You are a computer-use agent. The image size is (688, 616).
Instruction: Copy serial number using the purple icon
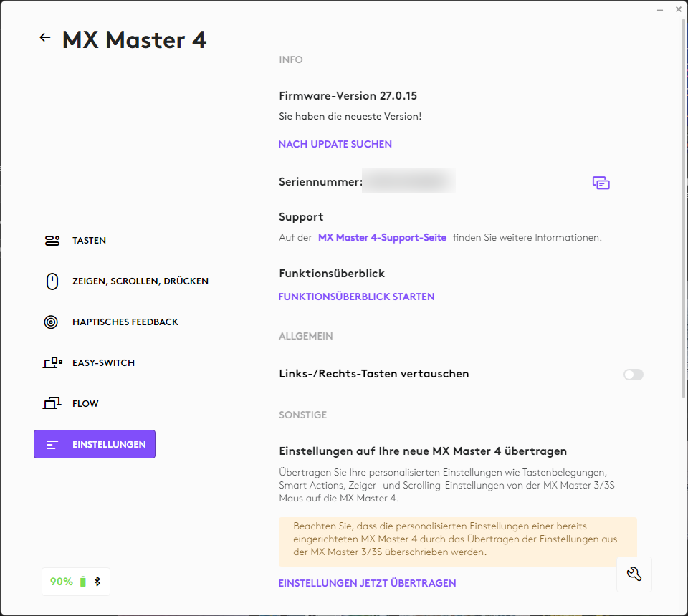click(x=601, y=183)
